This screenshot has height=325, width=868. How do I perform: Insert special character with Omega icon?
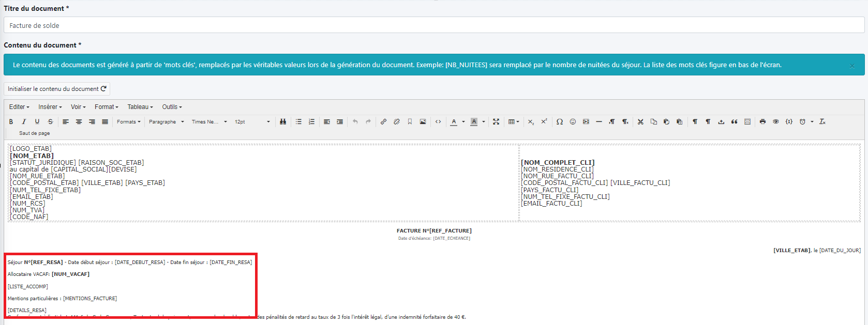coord(560,122)
